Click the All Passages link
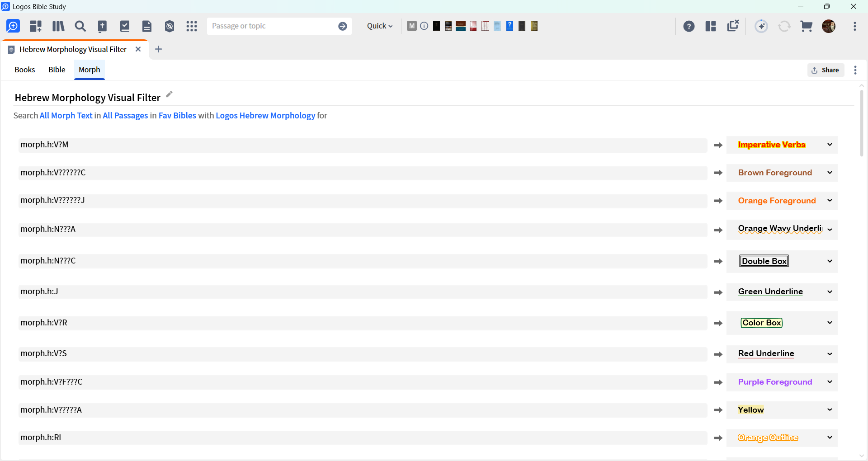 click(x=125, y=116)
